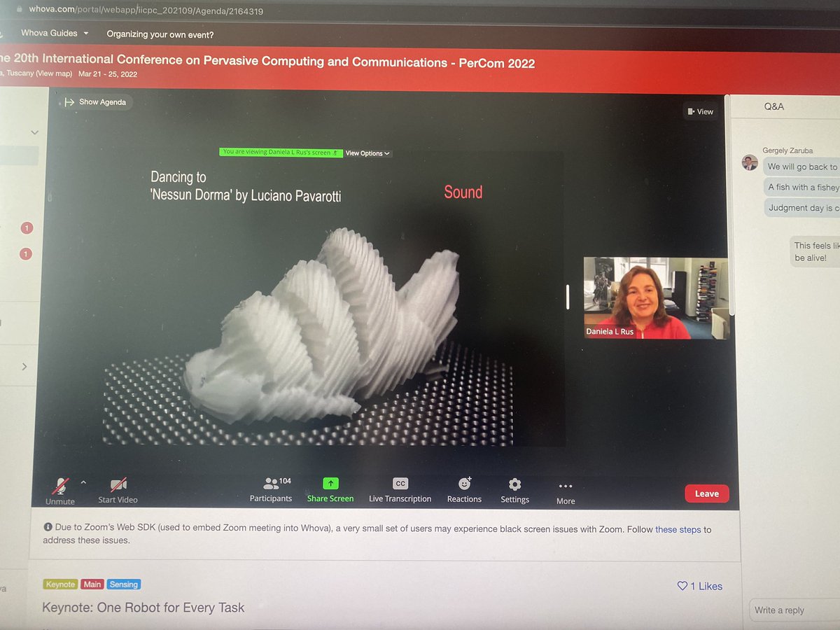
Task: Open Whova Guides dropdown menu
Action: tap(55, 33)
